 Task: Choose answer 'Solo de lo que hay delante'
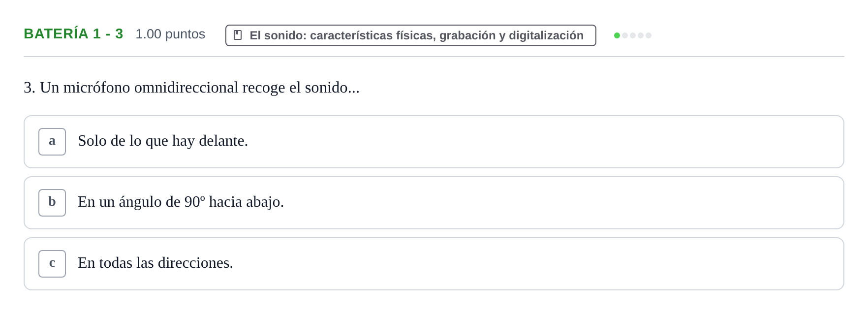pos(163,141)
